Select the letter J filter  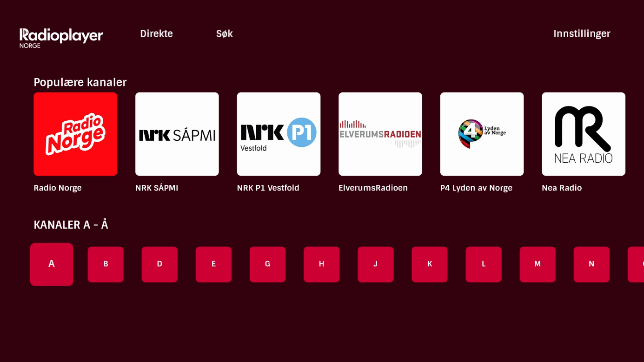click(x=375, y=264)
